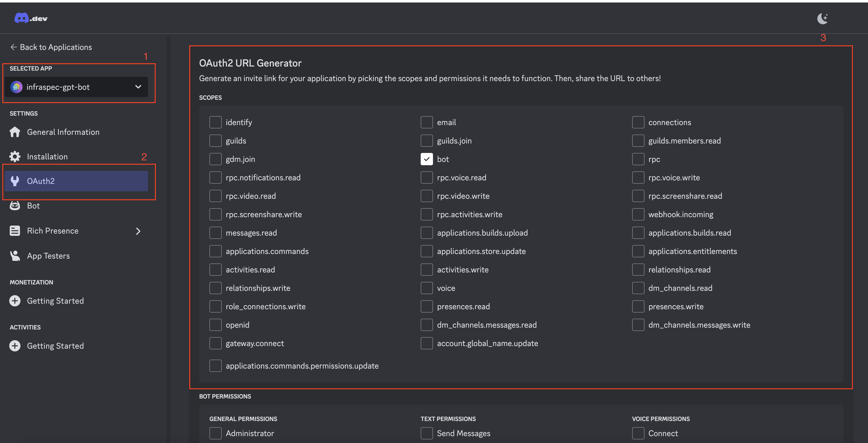
Task: Check rpc.screenshare.read scope
Action: point(638,196)
